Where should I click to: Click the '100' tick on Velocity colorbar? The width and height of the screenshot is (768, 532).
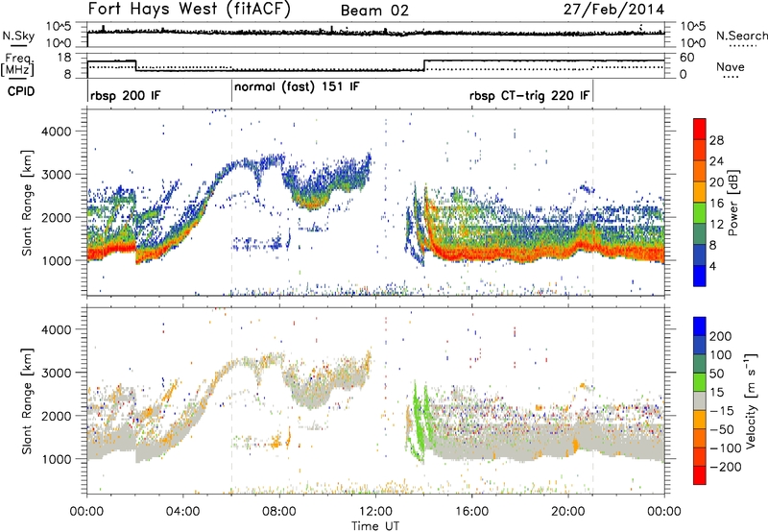click(x=721, y=354)
